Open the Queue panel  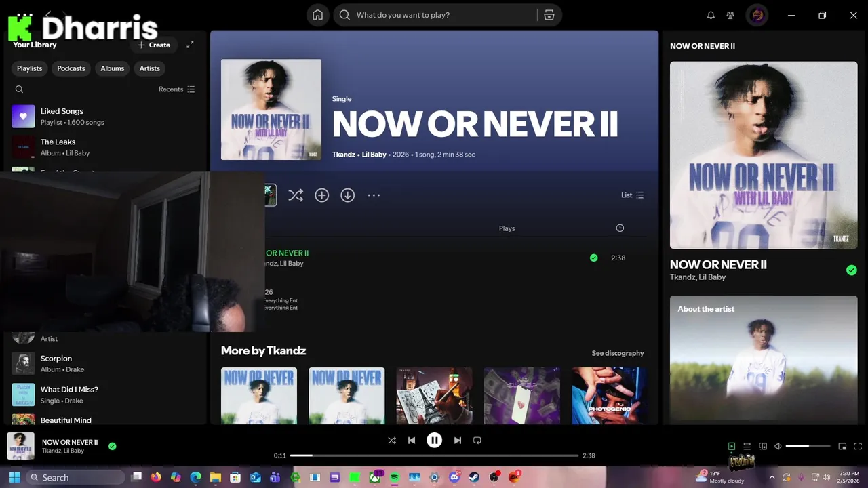tap(747, 447)
